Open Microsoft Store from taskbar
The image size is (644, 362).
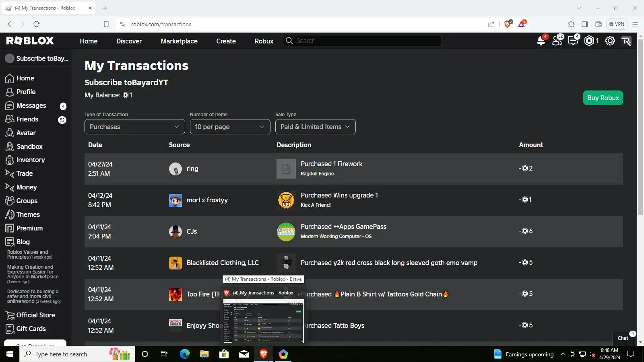pos(224,354)
